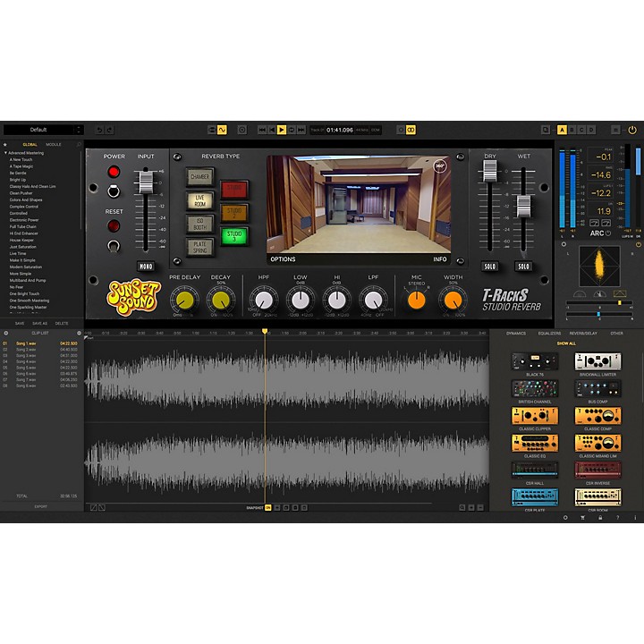Click the Wet level fader
644x644 pixels.
click(524, 205)
